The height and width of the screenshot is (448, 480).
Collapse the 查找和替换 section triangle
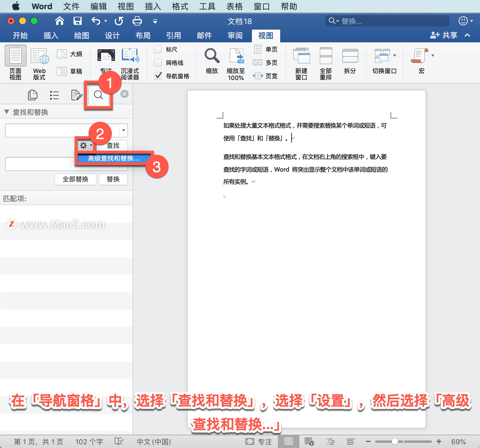tap(7, 112)
